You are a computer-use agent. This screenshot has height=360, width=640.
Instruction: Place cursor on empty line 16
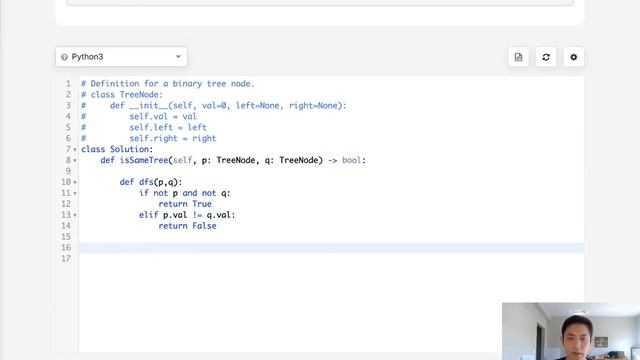point(331,248)
